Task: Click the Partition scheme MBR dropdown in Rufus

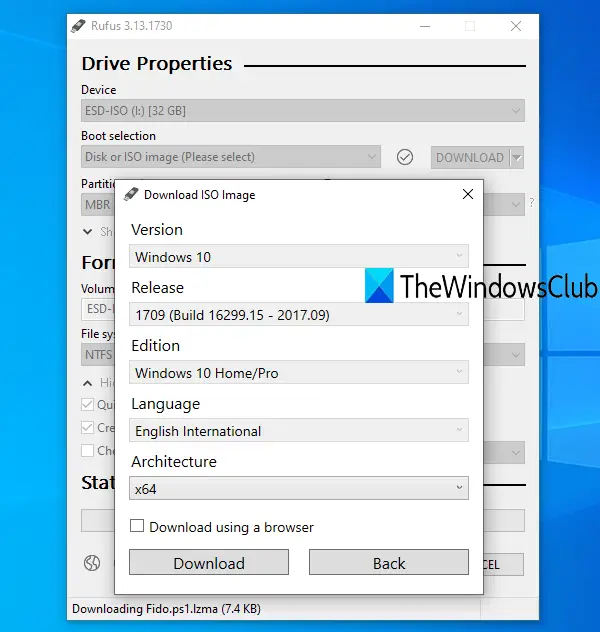Action: 98,204
